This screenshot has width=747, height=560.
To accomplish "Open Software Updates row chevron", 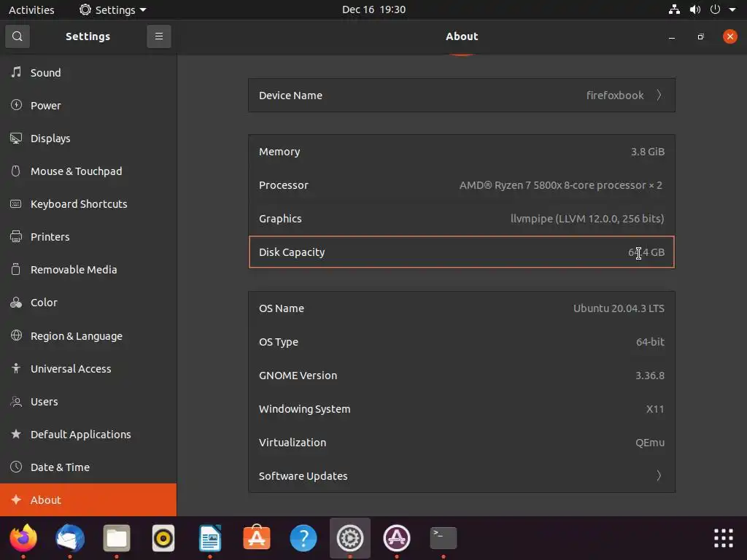I will (x=659, y=475).
